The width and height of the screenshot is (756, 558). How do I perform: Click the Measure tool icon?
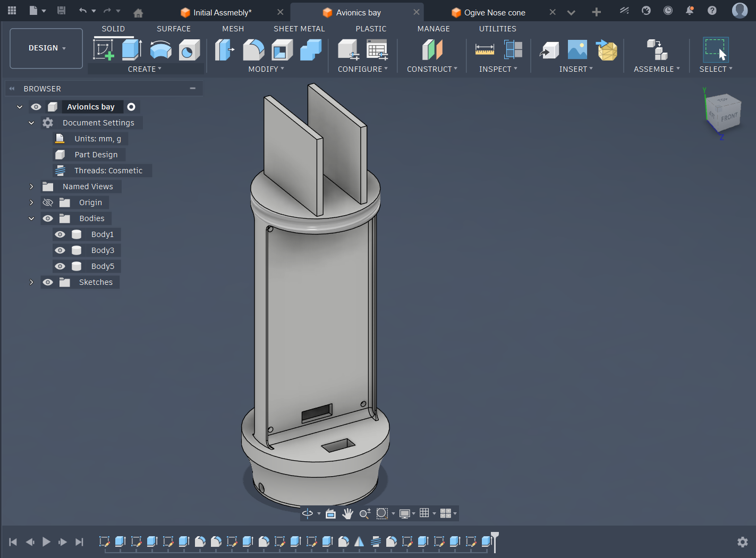pos(485,50)
